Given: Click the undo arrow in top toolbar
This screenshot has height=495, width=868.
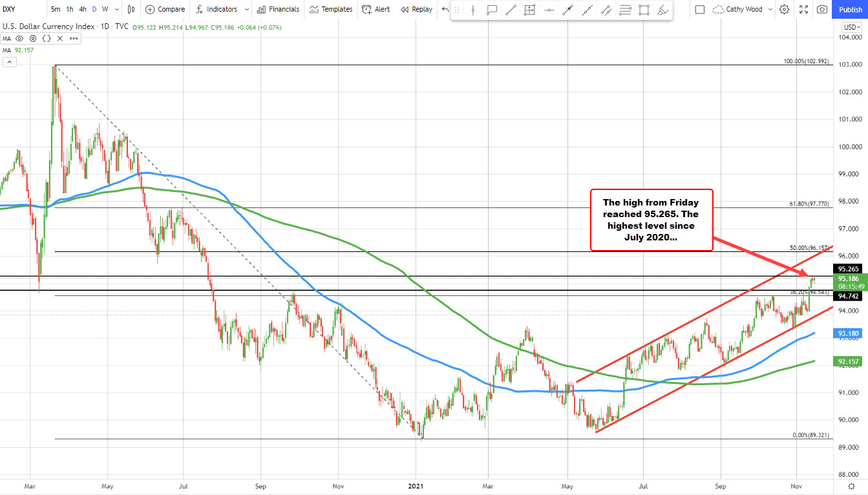Looking at the screenshot, I should coord(445,9).
